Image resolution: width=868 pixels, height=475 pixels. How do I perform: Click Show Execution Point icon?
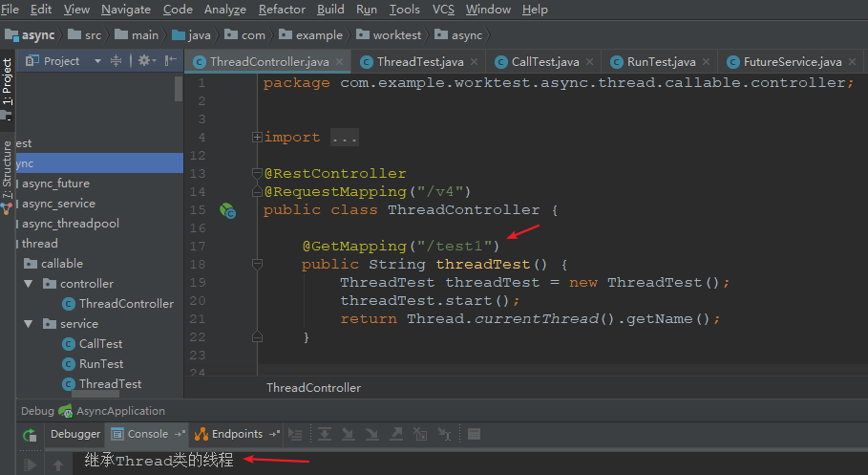click(x=295, y=435)
